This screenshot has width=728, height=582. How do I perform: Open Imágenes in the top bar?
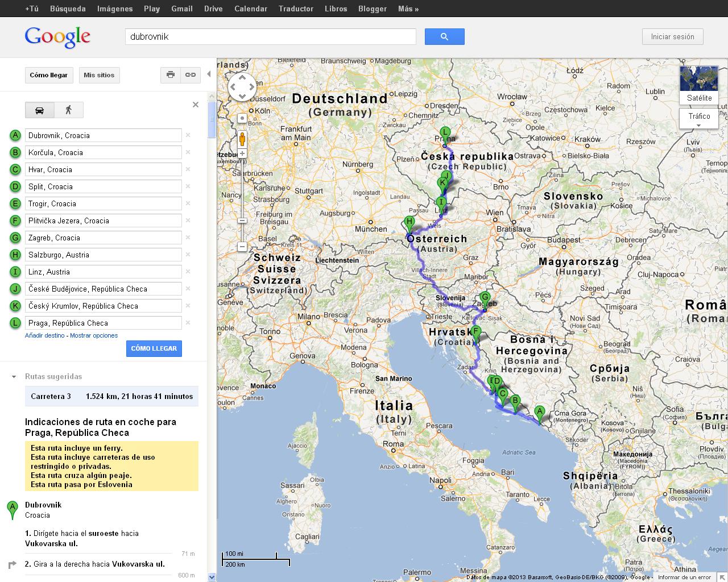(115, 9)
